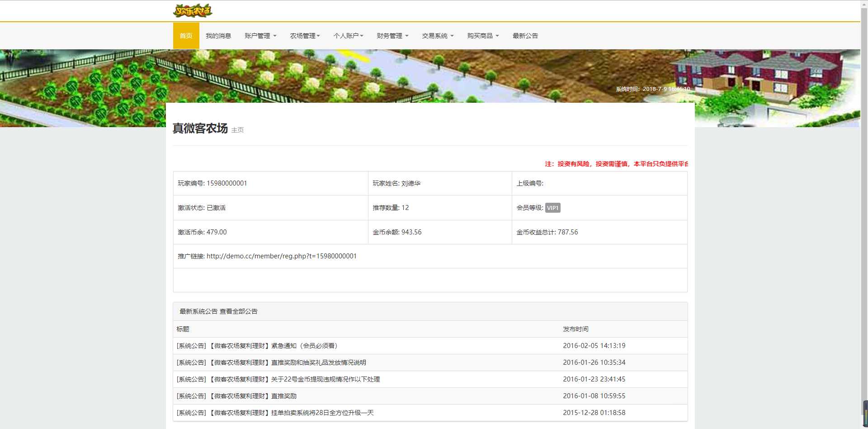Open the 查看全部公告 link

(239, 311)
